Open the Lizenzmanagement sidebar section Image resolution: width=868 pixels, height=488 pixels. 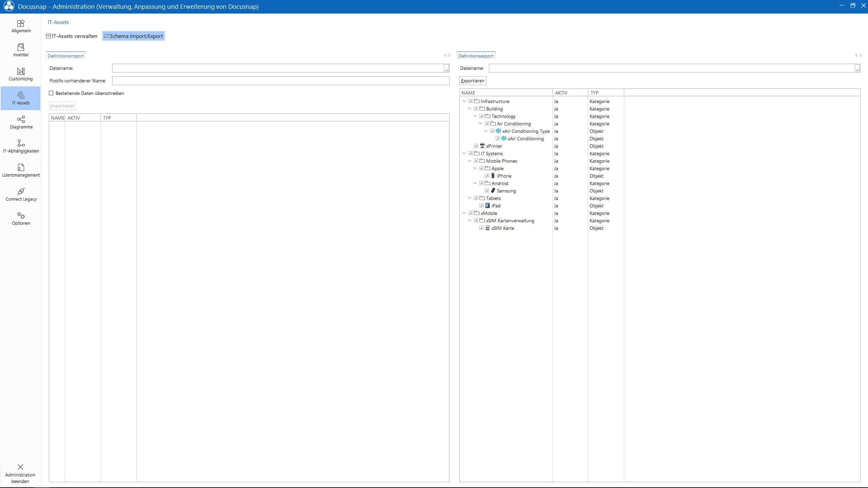click(x=21, y=171)
